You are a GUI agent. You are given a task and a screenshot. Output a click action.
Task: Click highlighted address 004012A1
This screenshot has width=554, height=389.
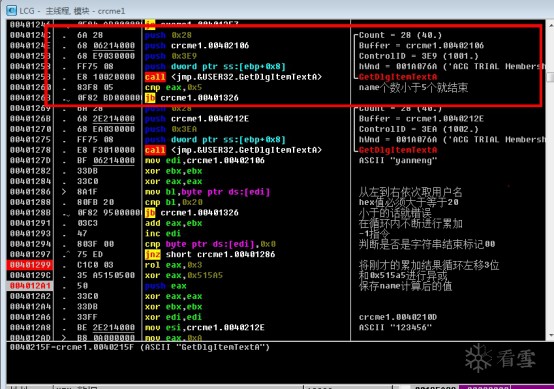tap(30, 286)
